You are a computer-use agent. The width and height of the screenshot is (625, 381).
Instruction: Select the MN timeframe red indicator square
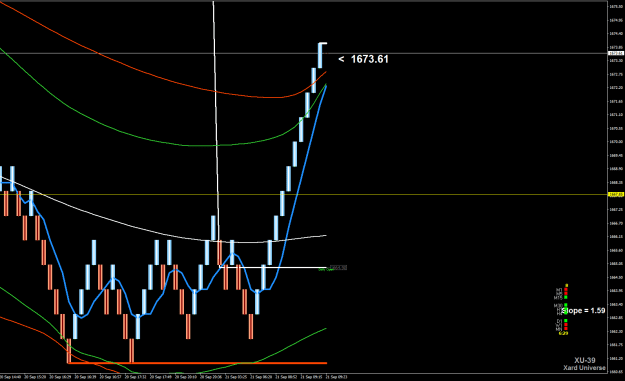click(x=566, y=328)
